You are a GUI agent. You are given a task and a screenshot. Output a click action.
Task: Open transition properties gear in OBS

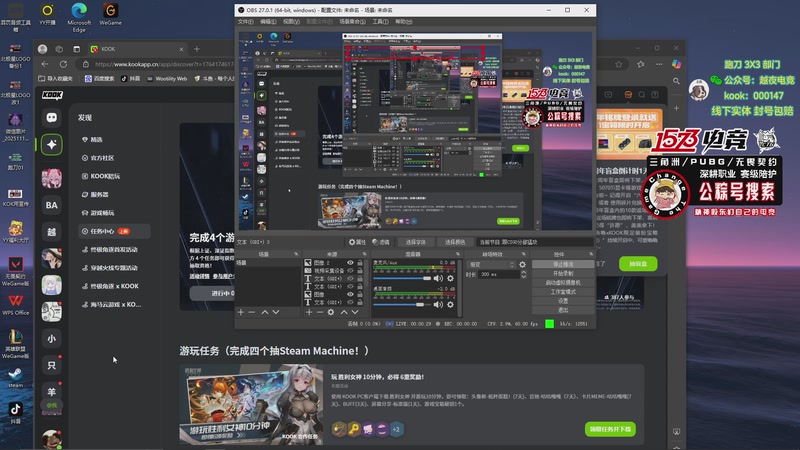click(x=522, y=264)
